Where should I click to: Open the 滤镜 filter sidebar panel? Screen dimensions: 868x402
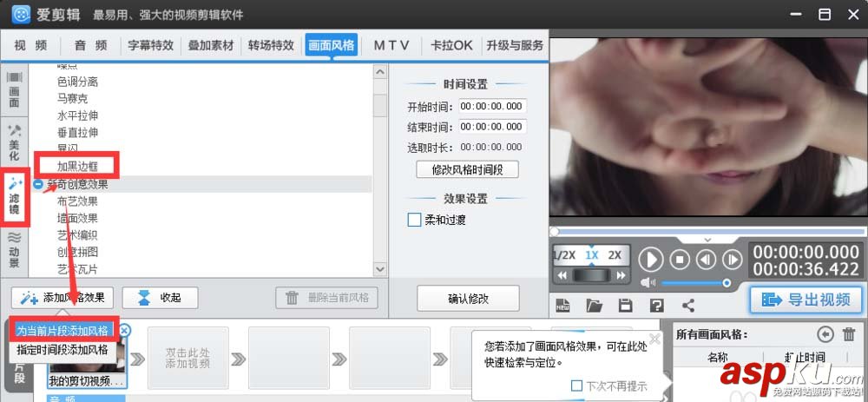(x=15, y=196)
